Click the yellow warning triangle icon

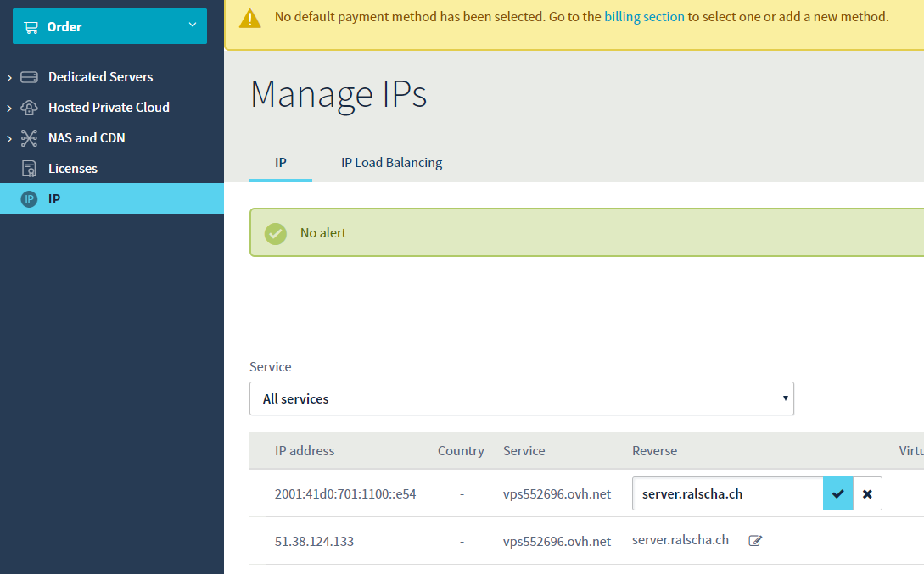[250, 18]
